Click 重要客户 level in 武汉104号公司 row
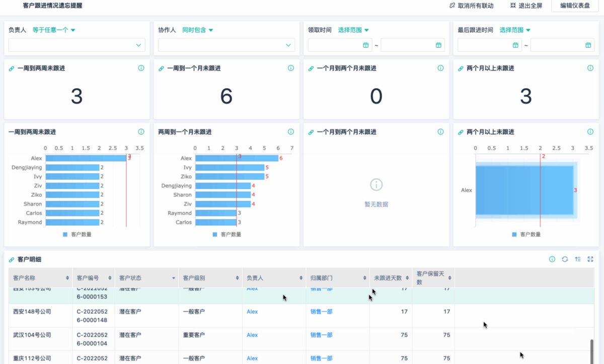 [x=194, y=335]
